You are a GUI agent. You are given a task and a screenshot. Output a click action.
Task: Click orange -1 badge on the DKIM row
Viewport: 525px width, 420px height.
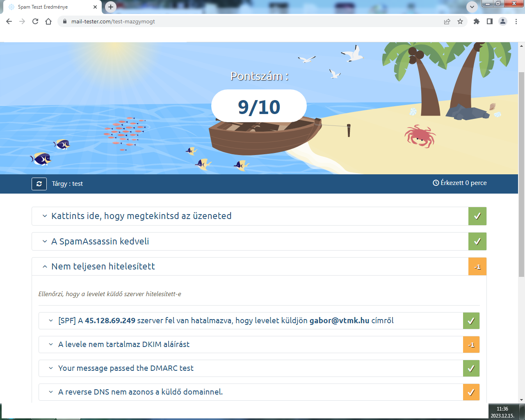coord(471,345)
